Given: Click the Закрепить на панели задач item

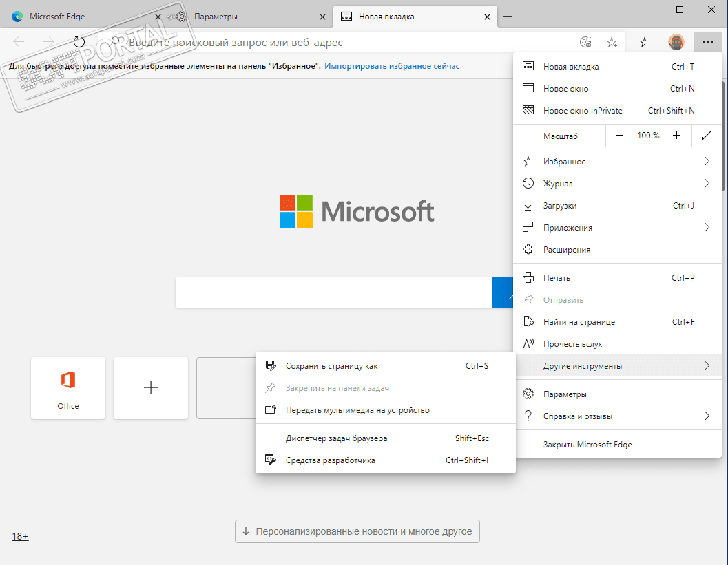Looking at the screenshot, I should (x=386, y=388).
